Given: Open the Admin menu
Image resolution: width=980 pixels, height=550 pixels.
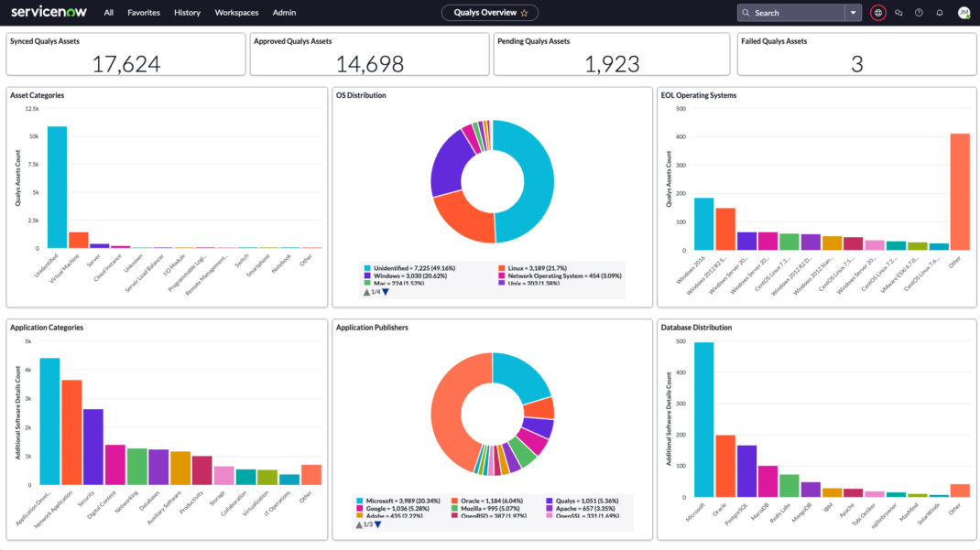Looking at the screenshot, I should [x=284, y=12].
